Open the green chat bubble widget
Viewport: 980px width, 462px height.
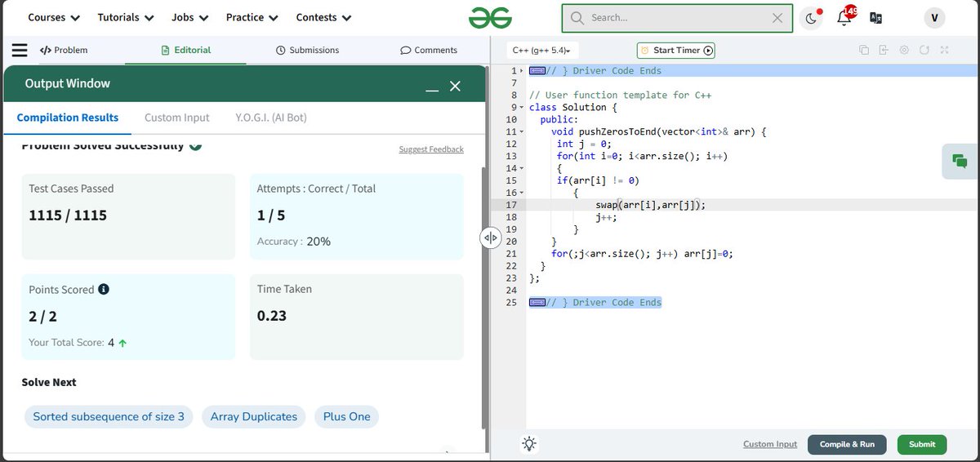click(960, 162)
